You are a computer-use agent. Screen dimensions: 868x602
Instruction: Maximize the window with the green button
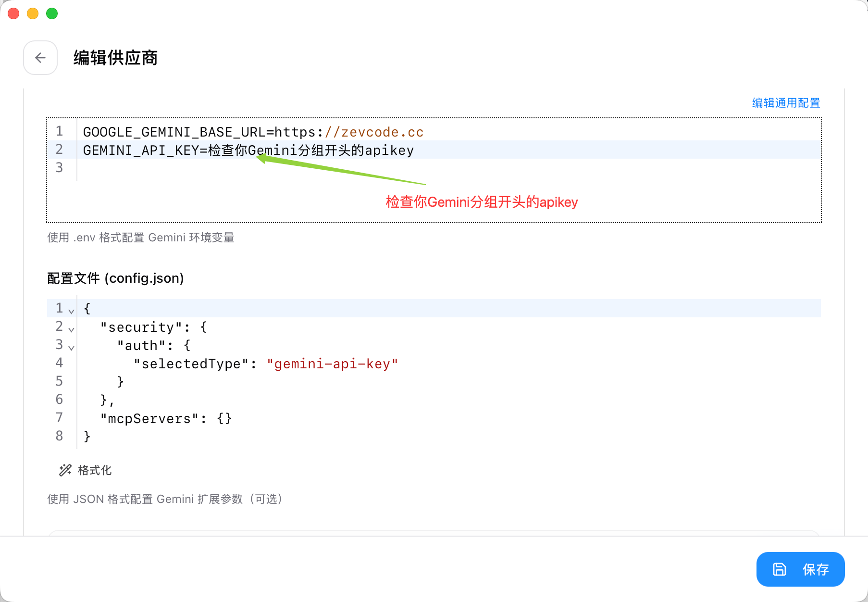[52, 13]
